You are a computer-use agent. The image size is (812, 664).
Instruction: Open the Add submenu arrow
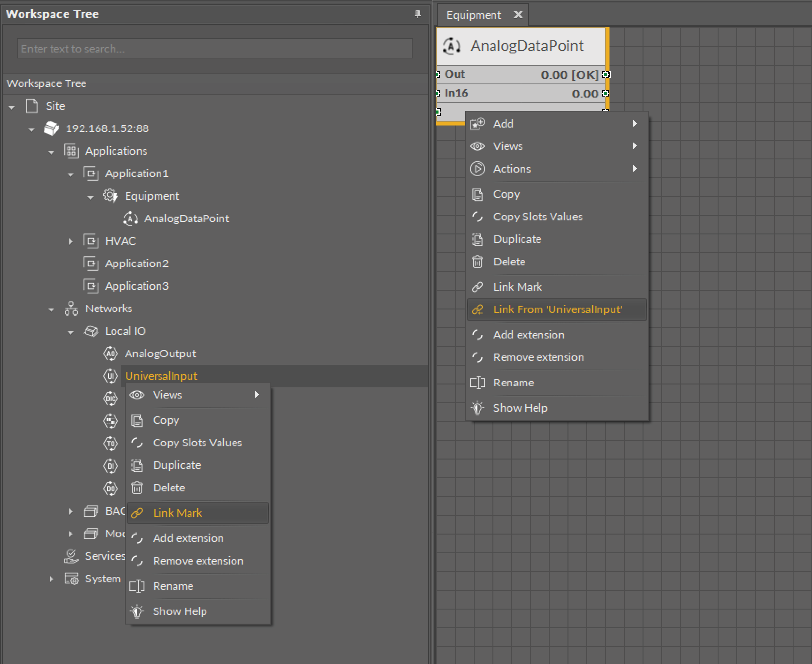(635, 124)
